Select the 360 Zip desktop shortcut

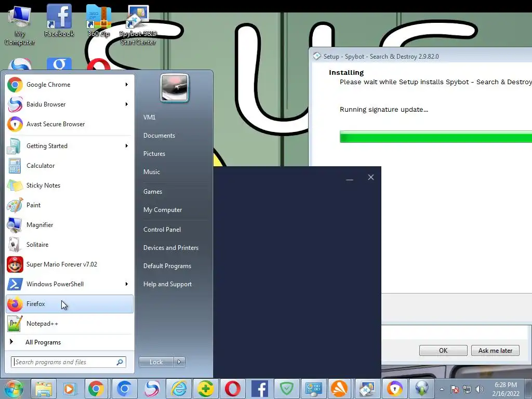pos(98,20)
